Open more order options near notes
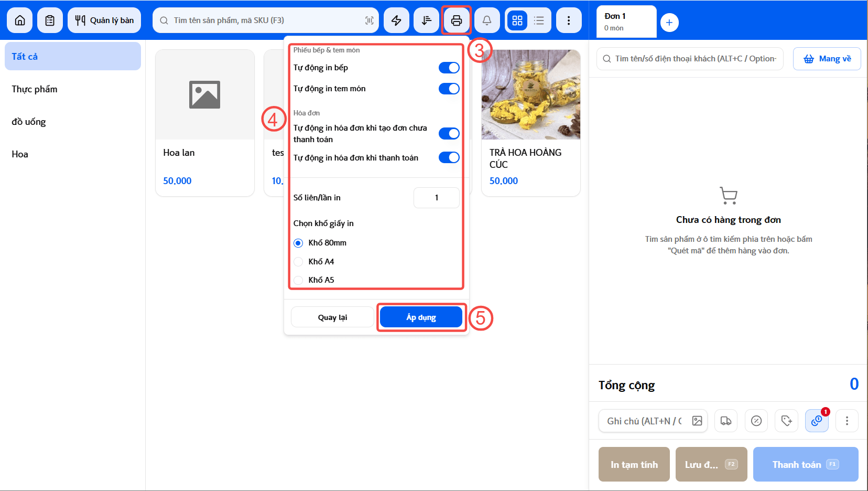This screenshot has width=868, height=491. pyautogui.click(x=847, y=421)
